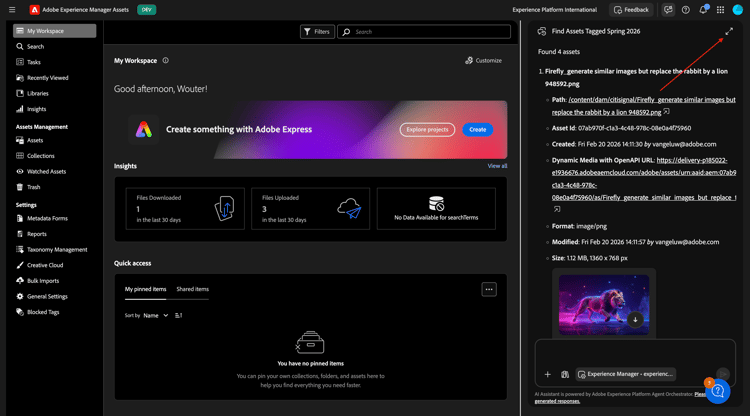
Task: Toggle the sort order icon
Action: (x=178, y=316)
